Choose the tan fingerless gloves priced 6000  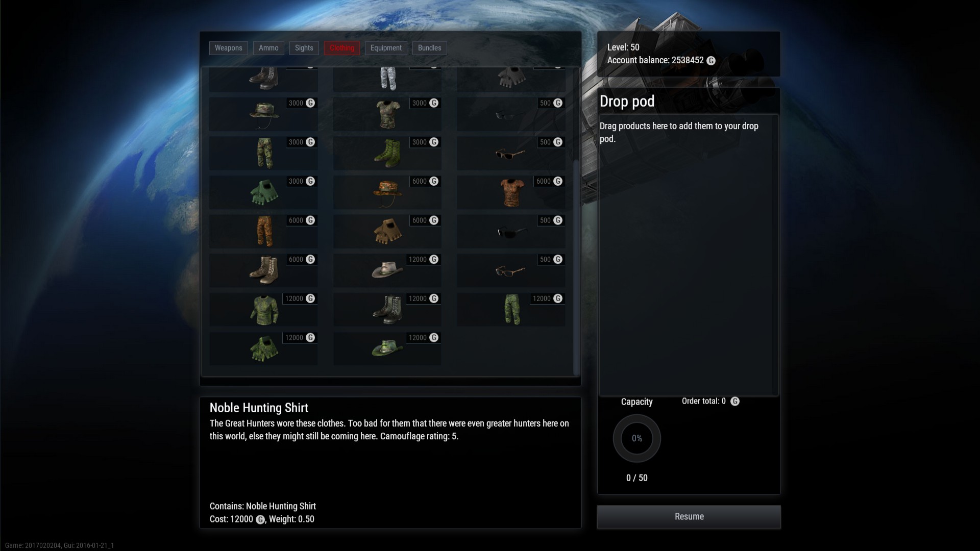click(x=387, y=232)
